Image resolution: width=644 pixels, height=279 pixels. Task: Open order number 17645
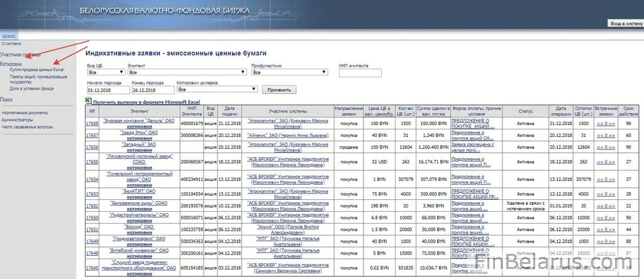tap(92, 268)
